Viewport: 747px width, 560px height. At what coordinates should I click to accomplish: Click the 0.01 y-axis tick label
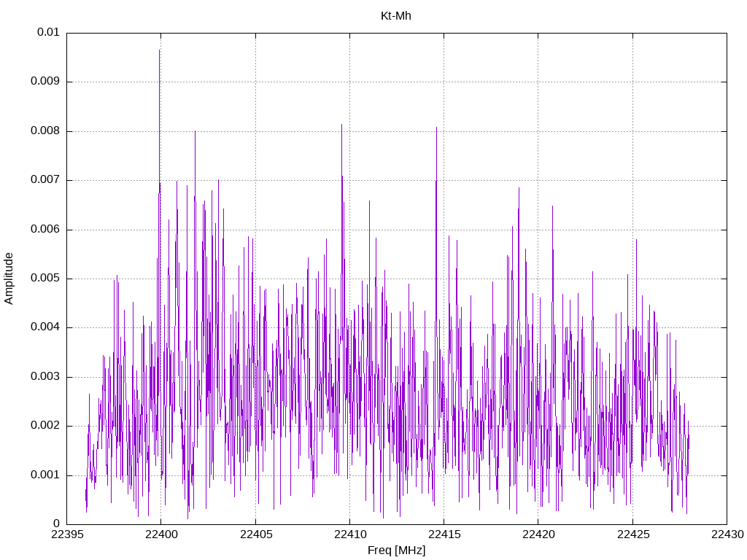[x=48, y=32]
